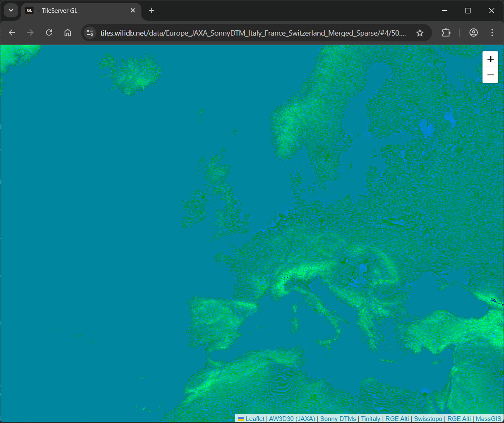Screen dimensions: 504x423
Task: Follow the Sonny DTMs link
Action: coord(338,419)
